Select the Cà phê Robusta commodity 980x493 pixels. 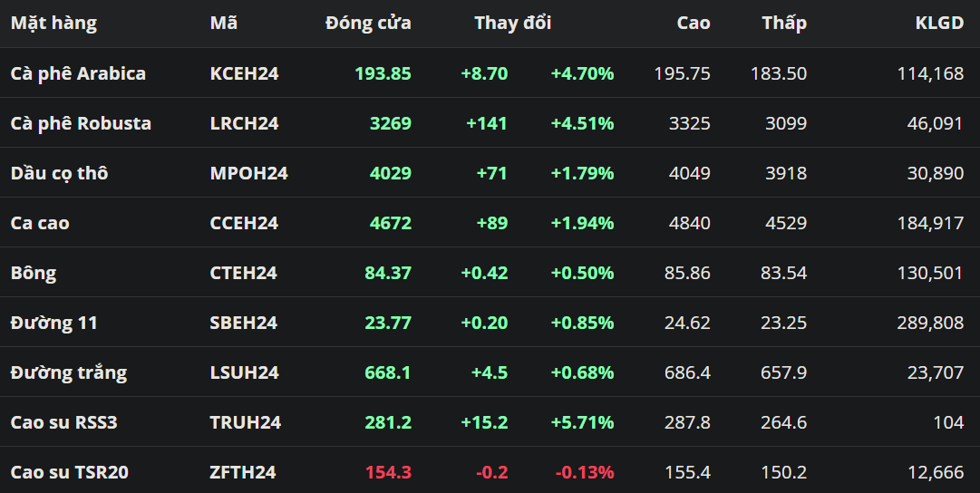coord(81,123)
